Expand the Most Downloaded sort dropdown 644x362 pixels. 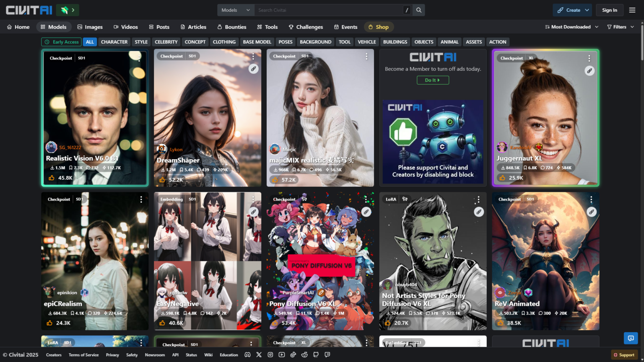click(x=571, y=27)
